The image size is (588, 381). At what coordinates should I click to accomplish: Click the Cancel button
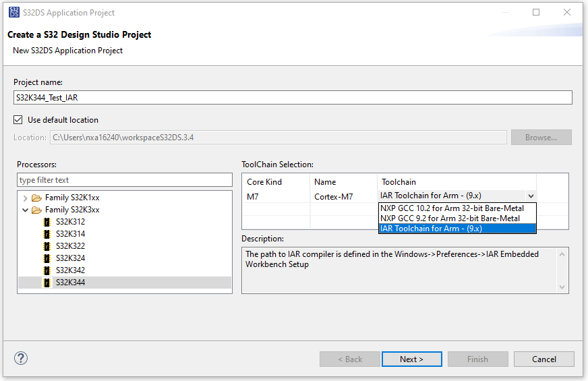(543, 359)
